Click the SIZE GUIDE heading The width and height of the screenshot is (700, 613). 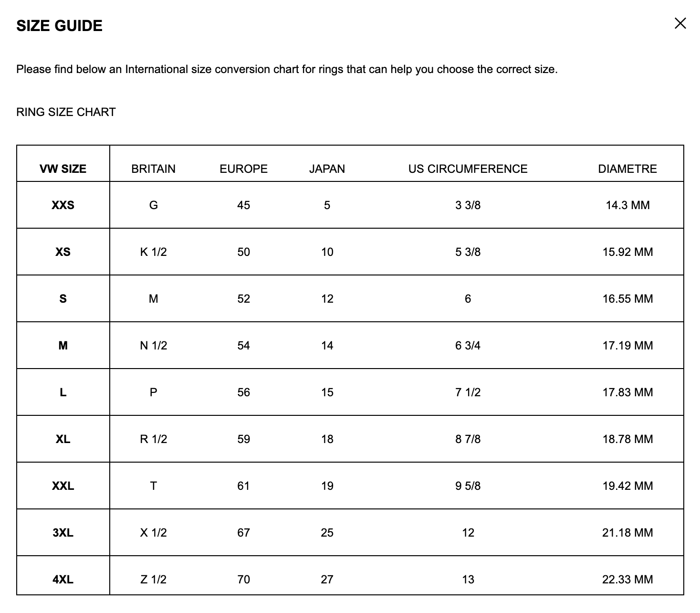click(59, 26)
